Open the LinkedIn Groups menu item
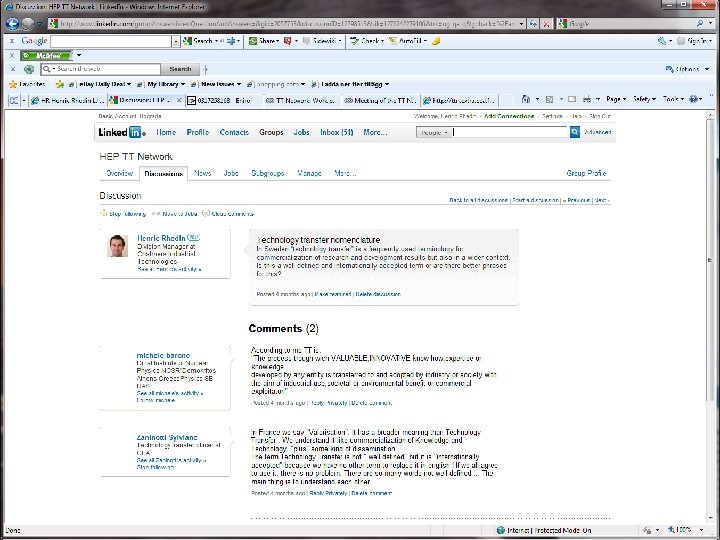The width and height of the screenshot is (720, 540). [x=271, y=132]
